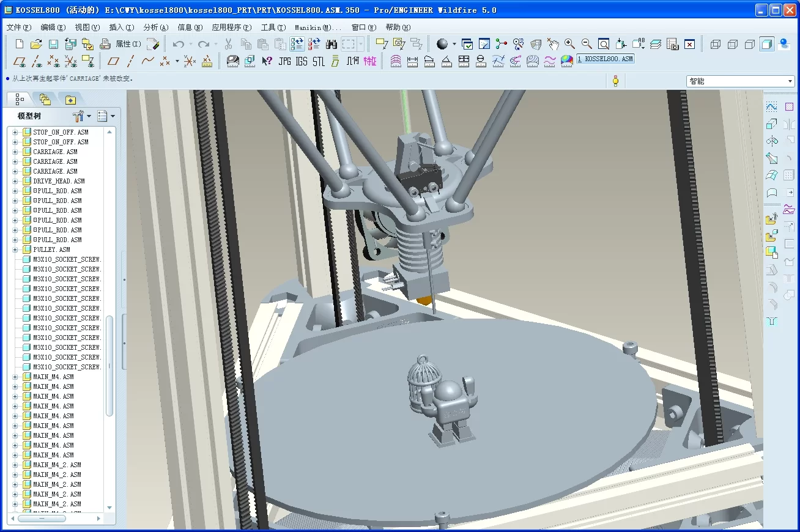Toggle datum axes display
The width and height of the screenshot is (800, 532).
37,61
